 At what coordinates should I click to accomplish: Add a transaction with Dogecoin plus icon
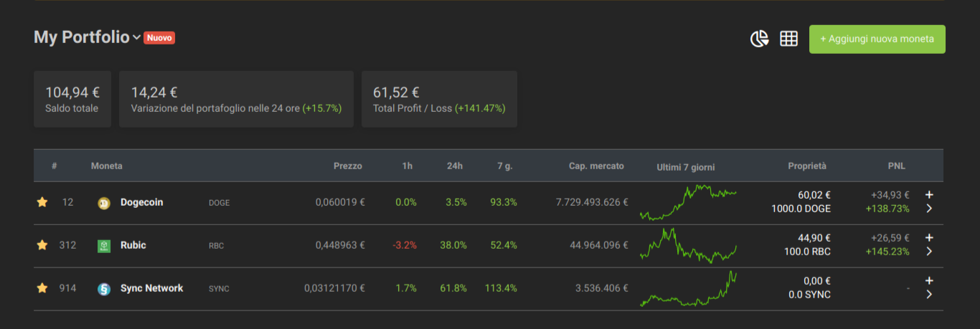tap(929, 194)
